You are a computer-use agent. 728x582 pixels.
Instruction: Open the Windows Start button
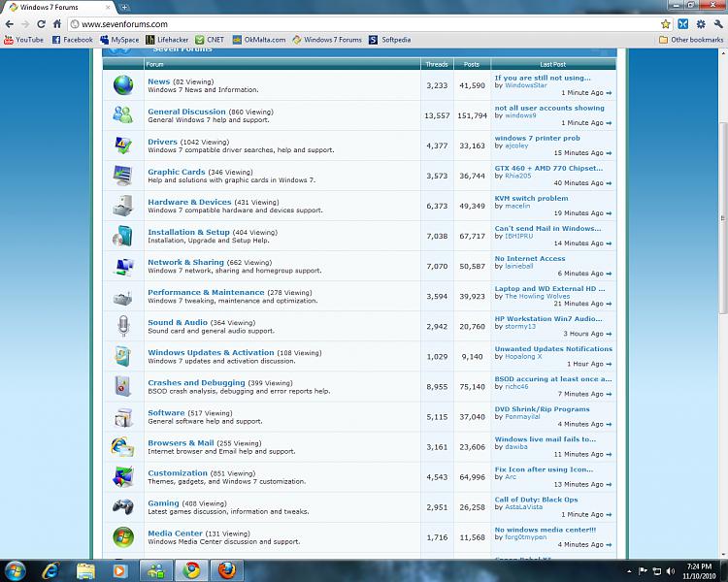pos(15,570)
